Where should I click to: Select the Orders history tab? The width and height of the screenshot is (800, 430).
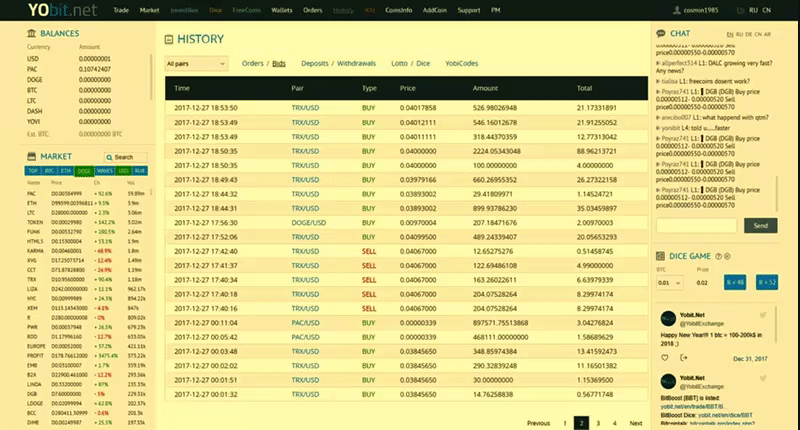253,64
